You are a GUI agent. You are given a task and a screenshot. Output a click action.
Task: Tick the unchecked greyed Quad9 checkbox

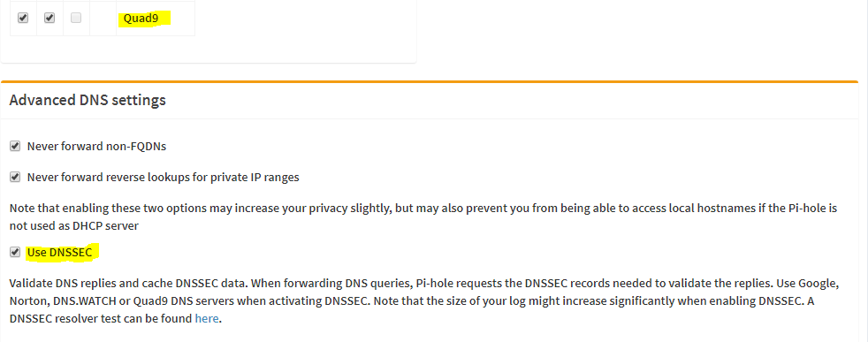[x=76, y=18]
